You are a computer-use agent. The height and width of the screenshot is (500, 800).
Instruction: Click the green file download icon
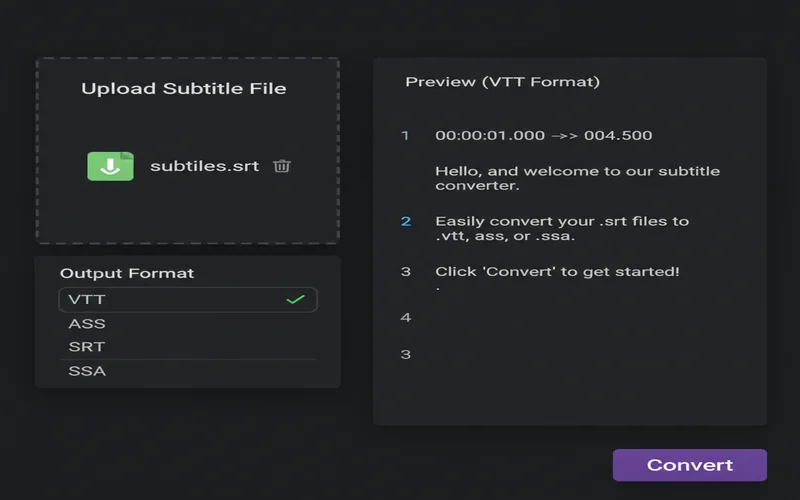110,166
